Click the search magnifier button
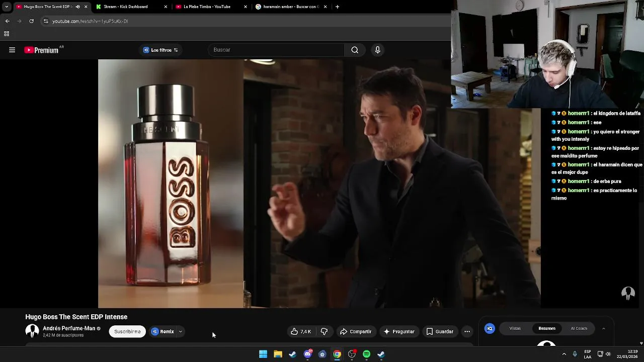The width and height of the screenshot is (644, 362). (x=355, y=50)
